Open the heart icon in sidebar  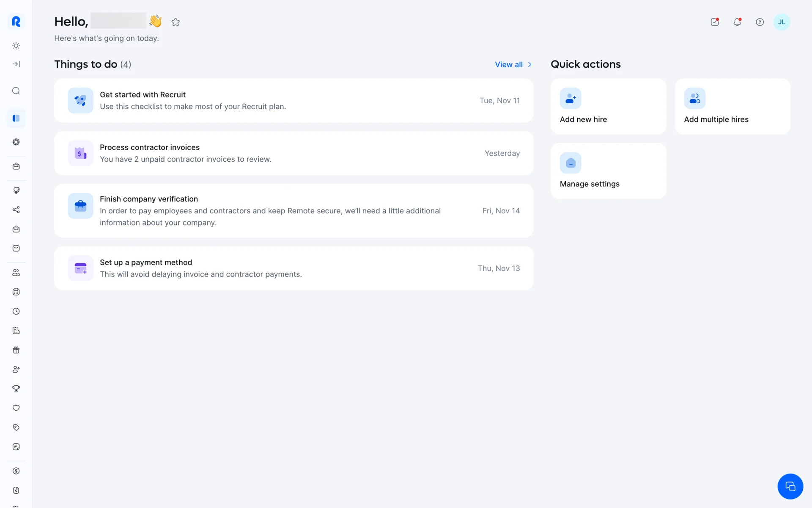point(16,408)
